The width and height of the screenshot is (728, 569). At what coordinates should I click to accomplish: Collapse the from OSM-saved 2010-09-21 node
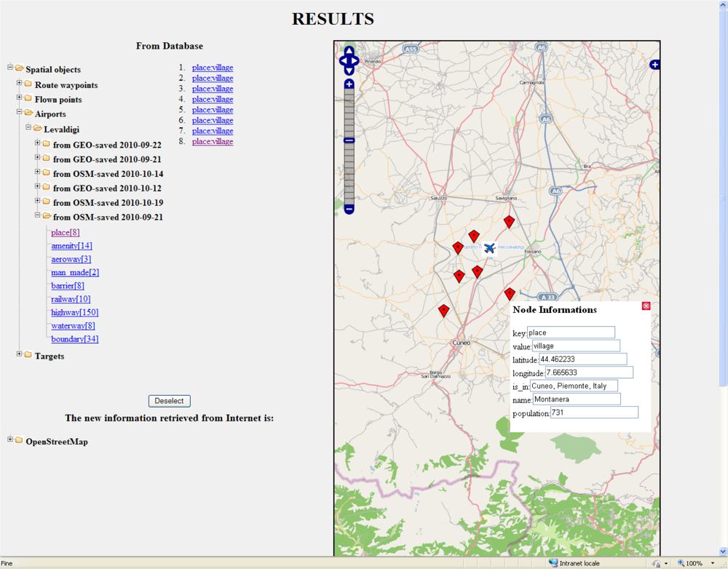click(x=38, y=215)
